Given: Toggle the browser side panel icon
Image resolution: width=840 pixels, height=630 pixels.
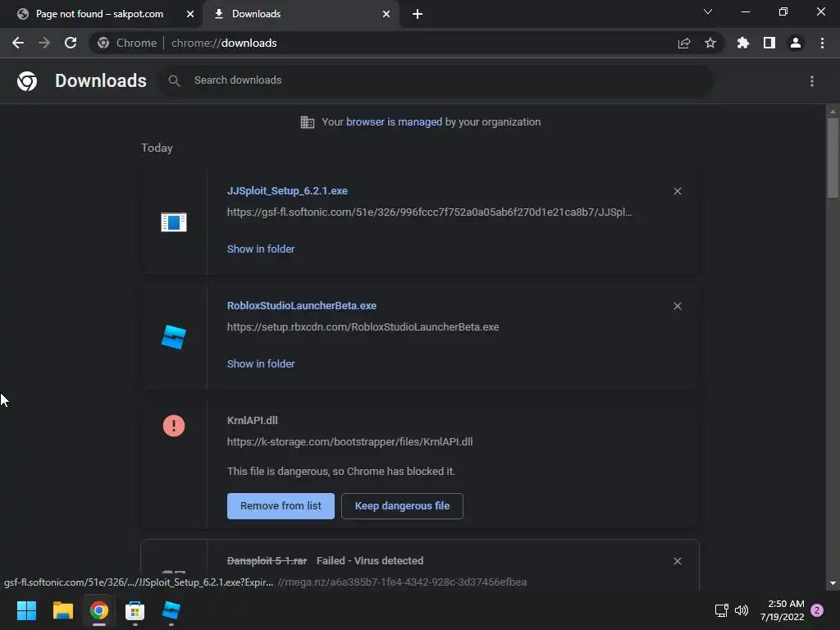Looking at the screenshot, I should click(769, 43).
